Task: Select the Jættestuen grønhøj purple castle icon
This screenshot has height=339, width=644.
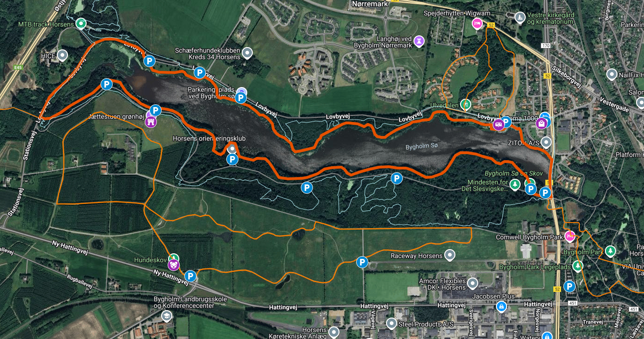Action: click(x=151, y=122)
